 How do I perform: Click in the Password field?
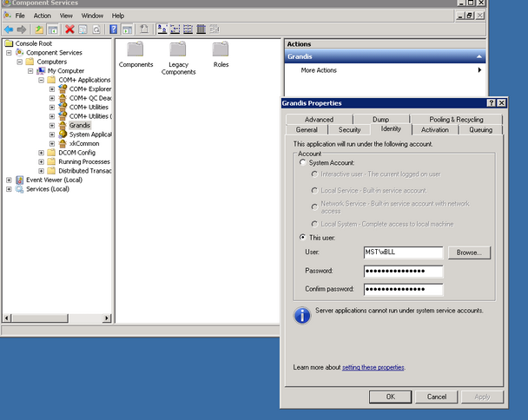coord(403,271)
